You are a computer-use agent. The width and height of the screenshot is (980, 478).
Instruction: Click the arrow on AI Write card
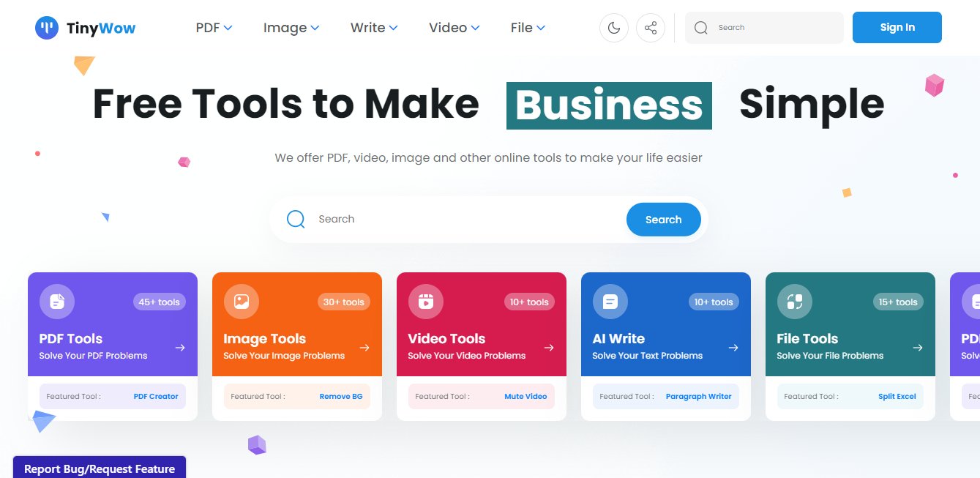click(733, 348)
